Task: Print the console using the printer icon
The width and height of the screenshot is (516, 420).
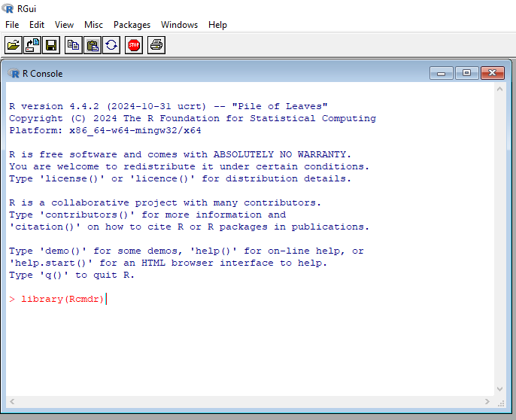Action: pos(156,45)
